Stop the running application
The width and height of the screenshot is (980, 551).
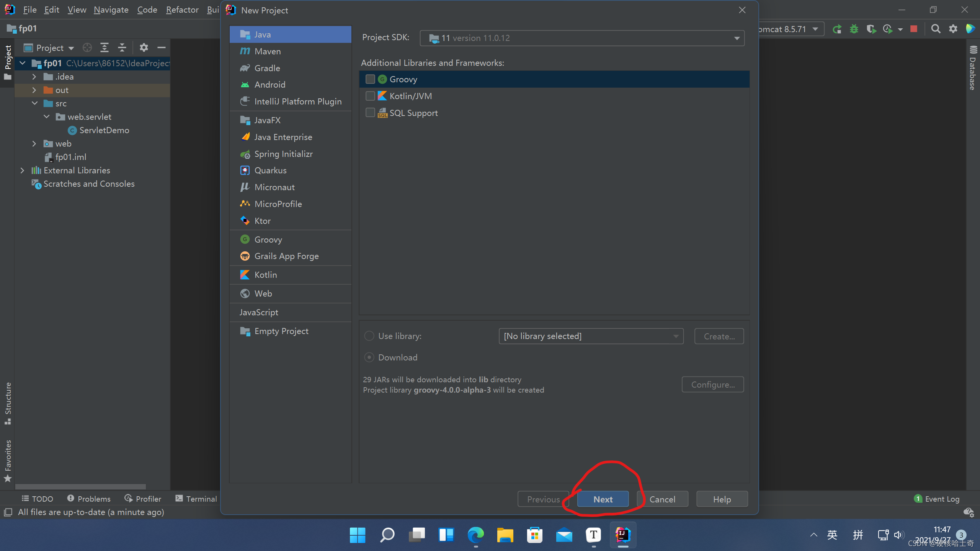tap(914, 29)
